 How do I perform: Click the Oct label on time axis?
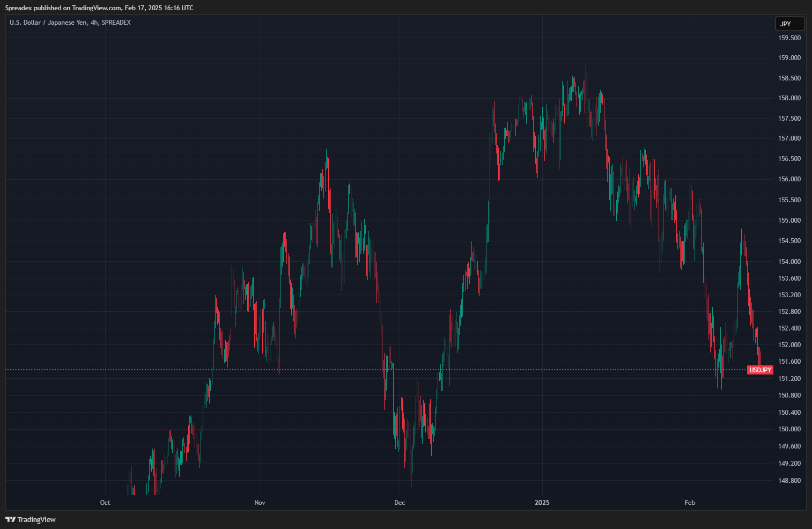click(105, 503)
